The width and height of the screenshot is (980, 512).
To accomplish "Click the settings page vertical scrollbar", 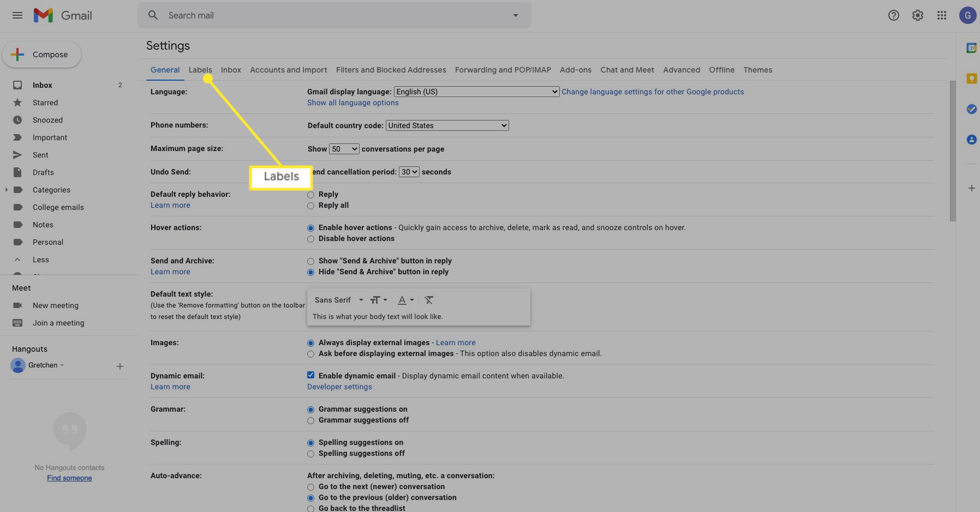I will click(953, 151).
